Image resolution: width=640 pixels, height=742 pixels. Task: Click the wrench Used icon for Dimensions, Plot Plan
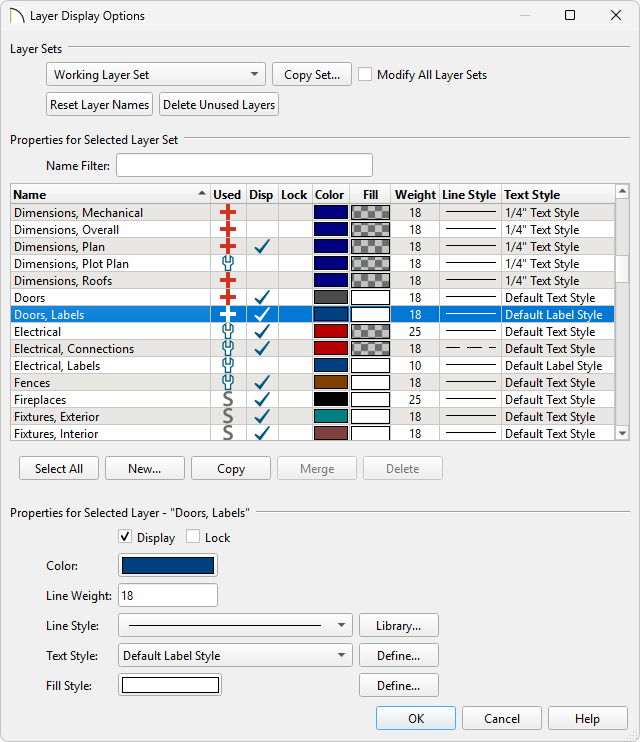pos(228,264)
